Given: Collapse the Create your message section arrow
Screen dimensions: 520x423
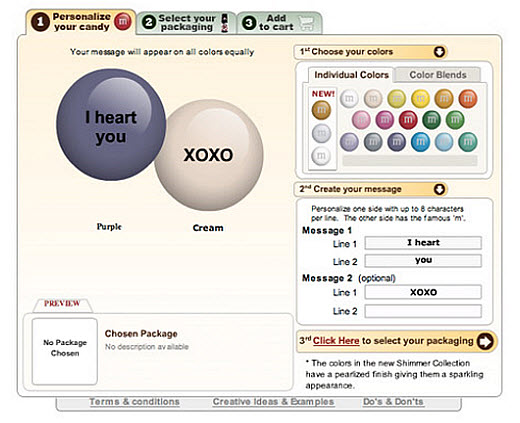Looking at the screenshot, I should tap(439, 189).
